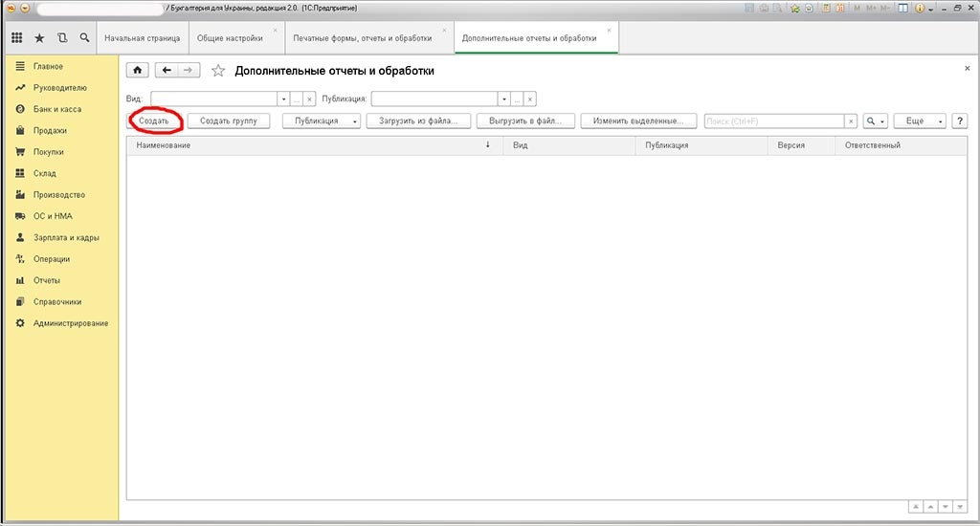Viewport: 980px width, 526px height.
Task: Click the search magnifier in top panel
Action: click(84, 38)
